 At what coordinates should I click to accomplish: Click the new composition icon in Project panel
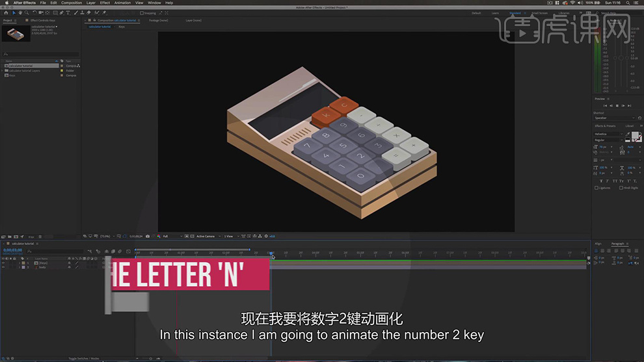click(x=16, y=237)
